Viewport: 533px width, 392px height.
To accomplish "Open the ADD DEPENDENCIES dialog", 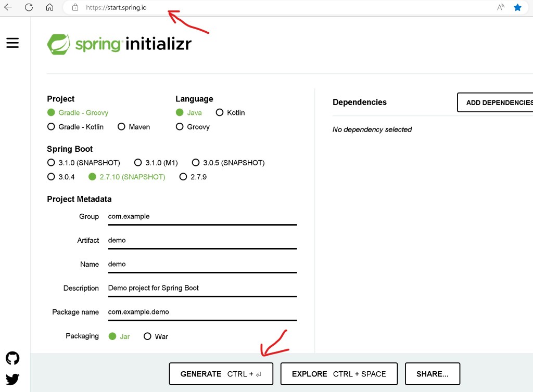I will click(x=496, y=102).
